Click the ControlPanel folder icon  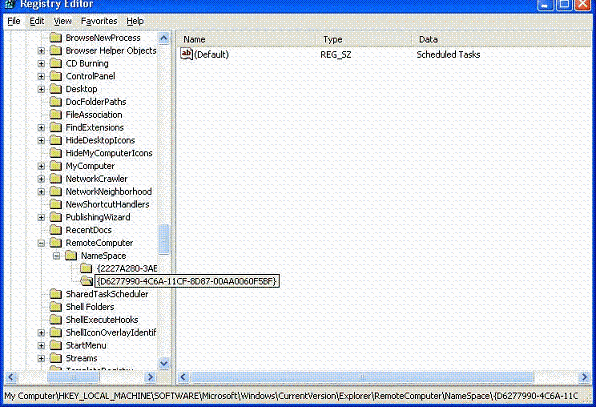click(x=56, y=76)
